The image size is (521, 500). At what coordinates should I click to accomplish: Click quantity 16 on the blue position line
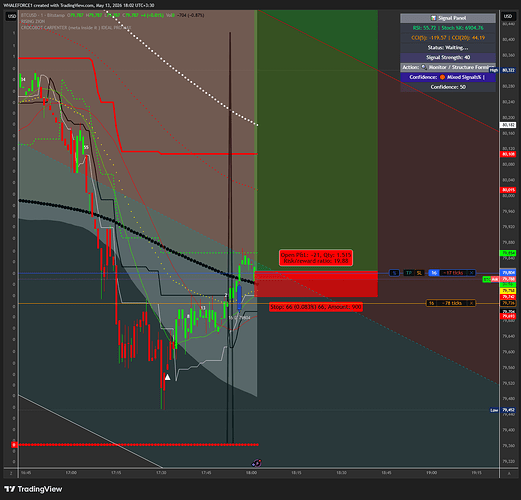(x=434, y=273)
